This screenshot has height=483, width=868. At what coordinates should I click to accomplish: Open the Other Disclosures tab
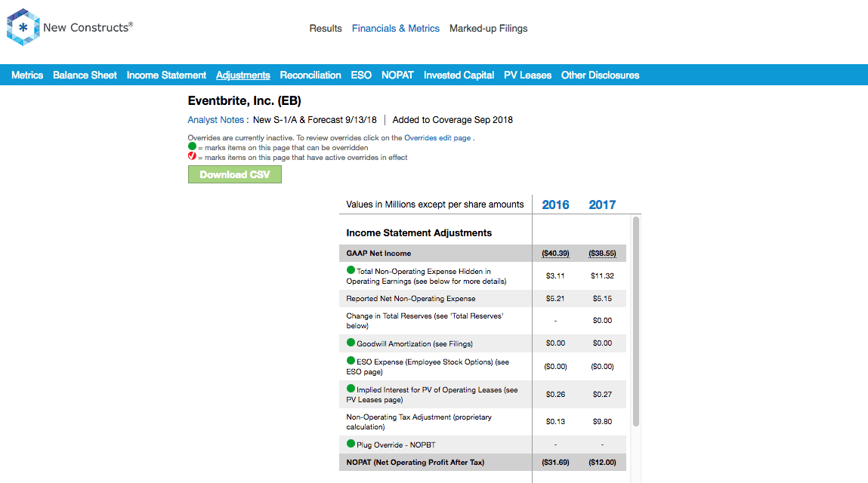pos(600,75)
